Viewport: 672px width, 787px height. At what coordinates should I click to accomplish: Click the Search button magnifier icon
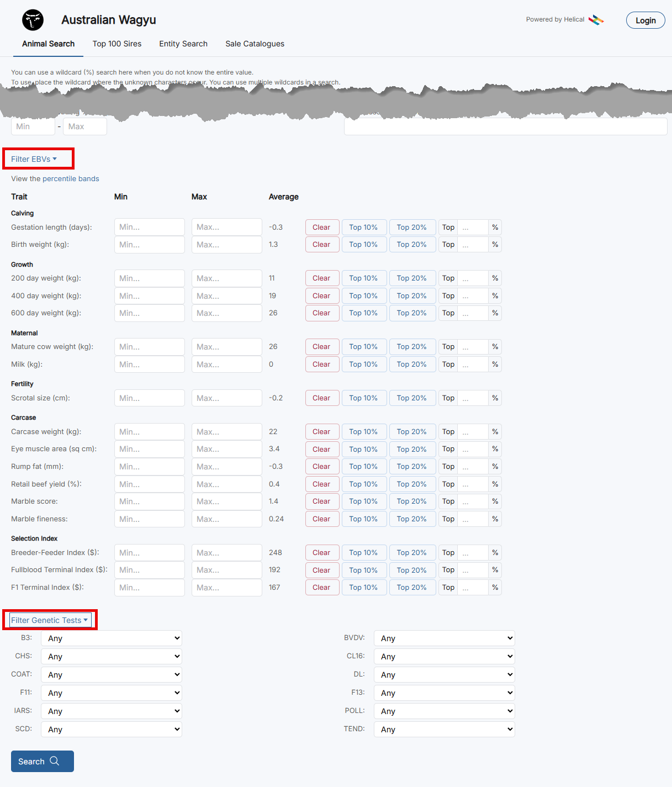click(x=55, y=761)
